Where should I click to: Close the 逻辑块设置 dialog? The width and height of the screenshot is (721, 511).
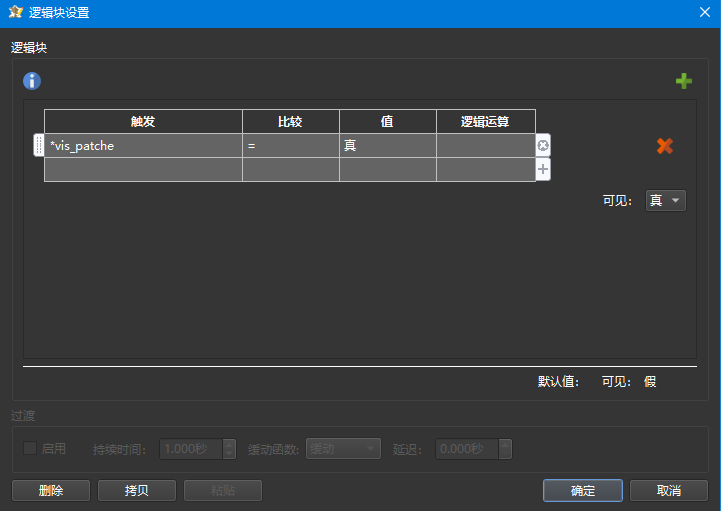tap(705, 12)
